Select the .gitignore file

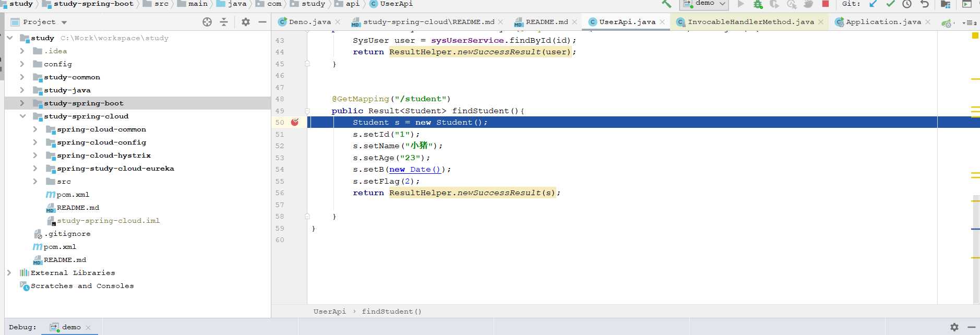[67, 234]
